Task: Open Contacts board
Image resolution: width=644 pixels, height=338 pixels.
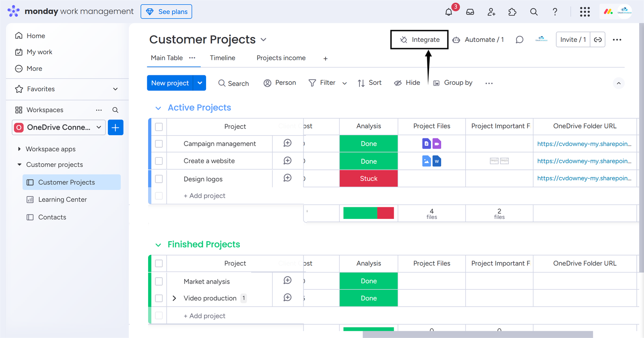Action: coord(52,217)
